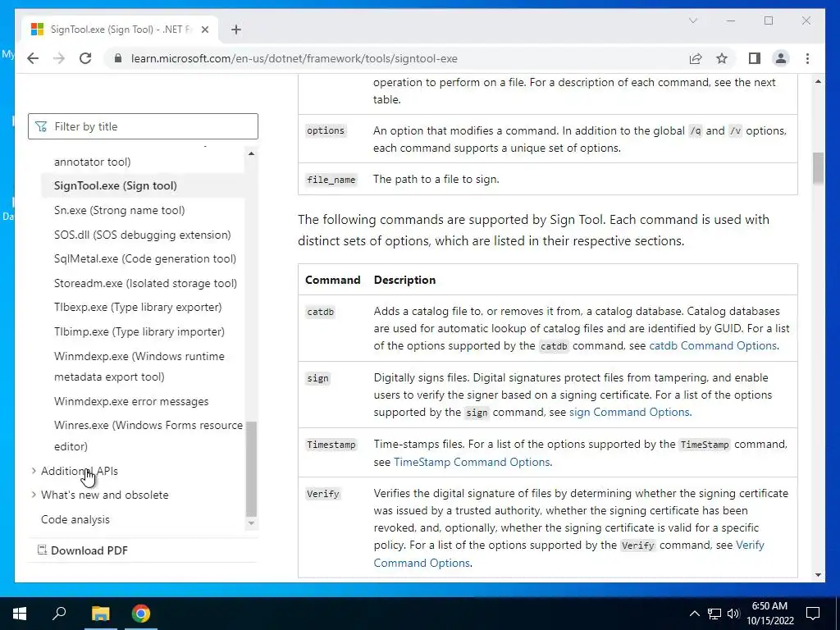Viewport: 840px width, 630px height.
Task: Open SOS.dll (SOS debugging extension)
Action: point(143,235)
